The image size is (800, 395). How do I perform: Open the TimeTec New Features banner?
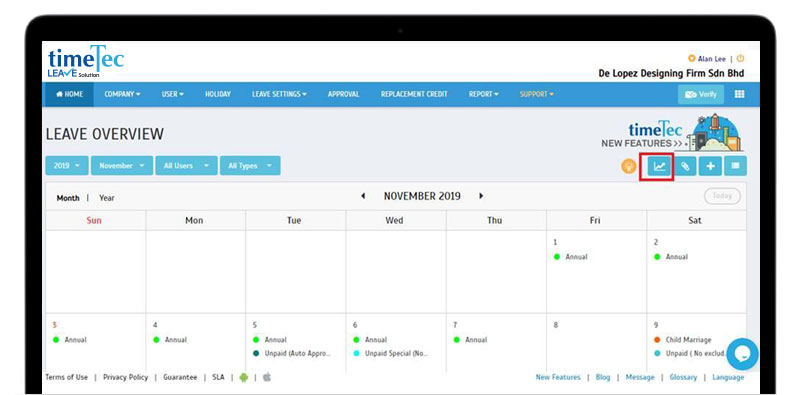coord(672,133)
